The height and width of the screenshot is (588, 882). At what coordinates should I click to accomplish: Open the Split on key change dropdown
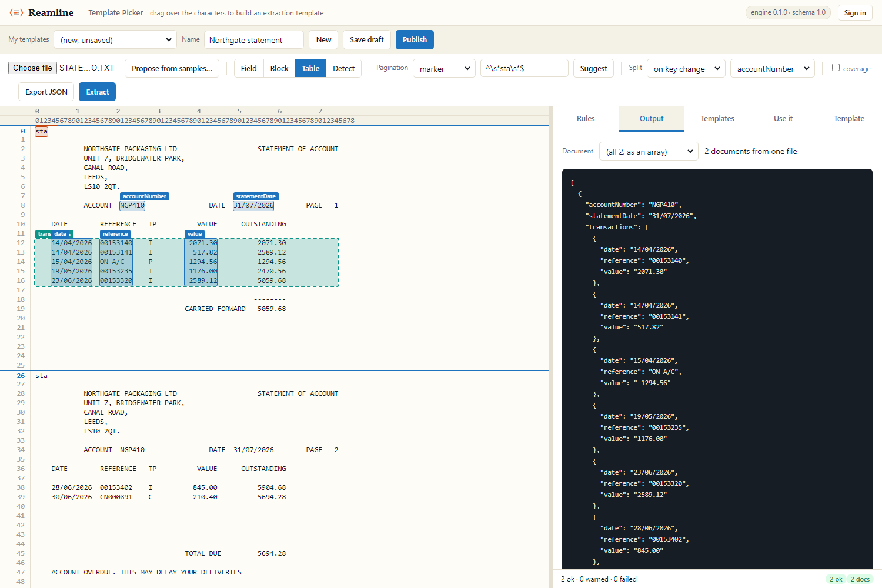686,68
